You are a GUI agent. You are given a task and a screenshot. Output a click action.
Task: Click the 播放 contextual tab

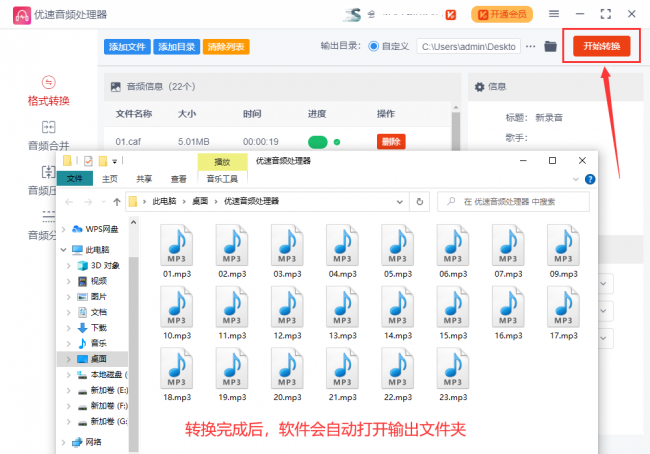[x=222, y=162]
